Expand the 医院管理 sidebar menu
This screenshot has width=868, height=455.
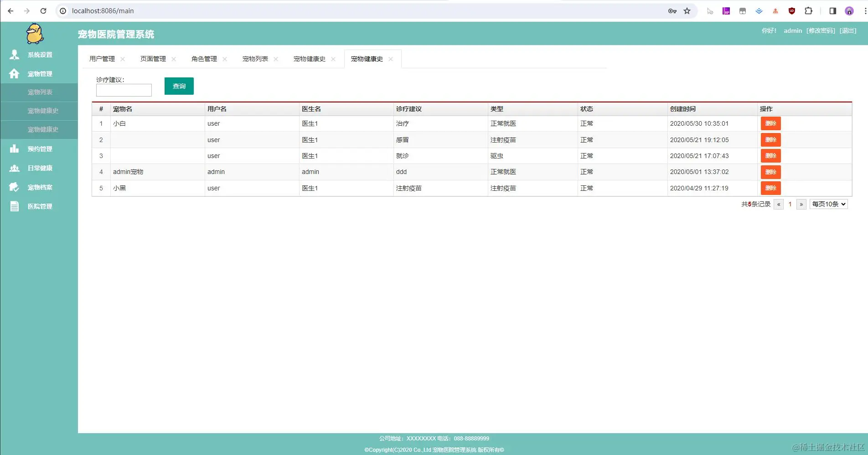pyautogui.click(x=40, y=206)
